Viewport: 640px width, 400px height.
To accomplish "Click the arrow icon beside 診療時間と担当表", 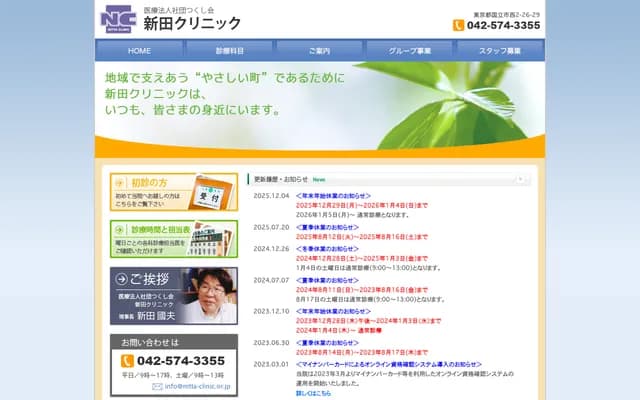I will [x=122, y=230].
